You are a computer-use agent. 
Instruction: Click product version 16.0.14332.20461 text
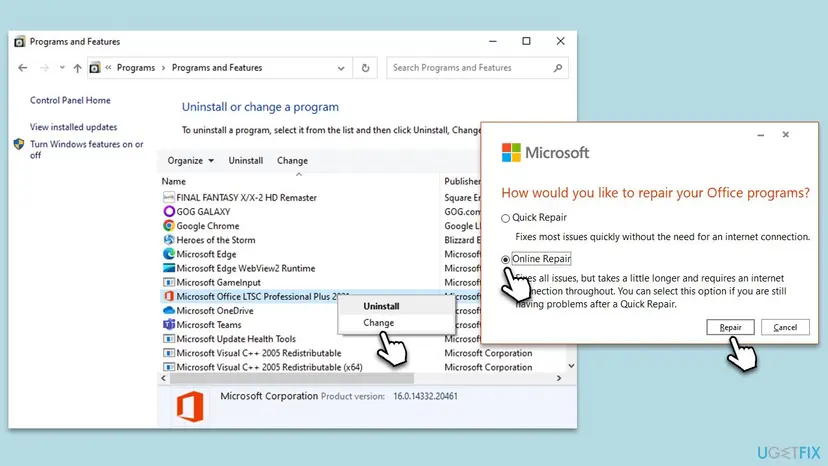[425, 396]
